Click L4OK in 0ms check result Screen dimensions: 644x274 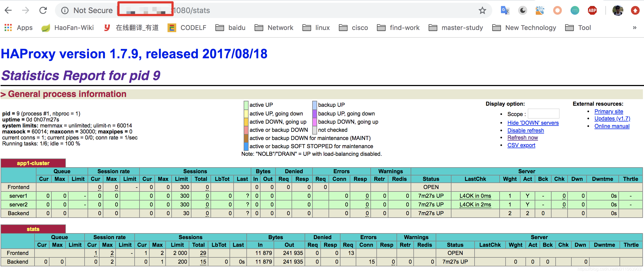point(475,196)
